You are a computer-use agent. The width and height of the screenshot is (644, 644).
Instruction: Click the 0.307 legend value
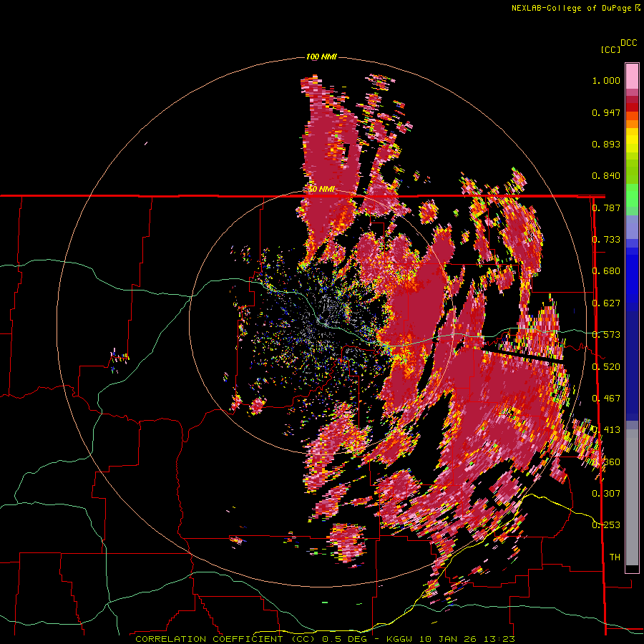[x=606, y=493]
